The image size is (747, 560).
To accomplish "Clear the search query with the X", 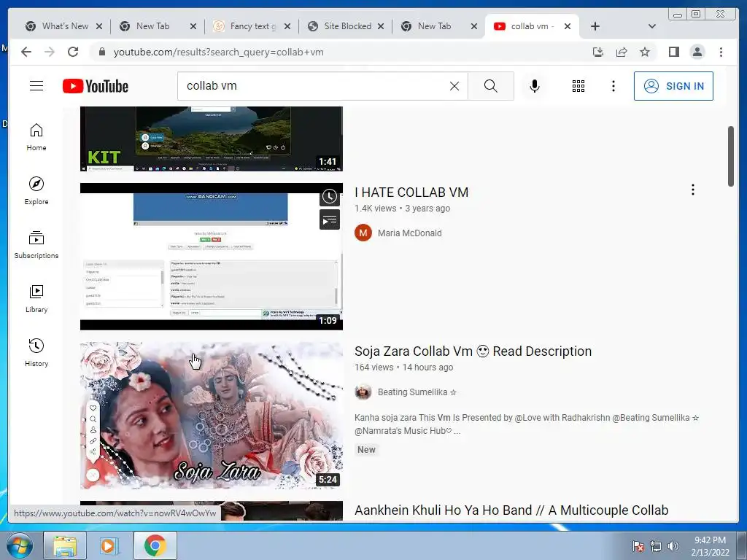I will 454,86.
